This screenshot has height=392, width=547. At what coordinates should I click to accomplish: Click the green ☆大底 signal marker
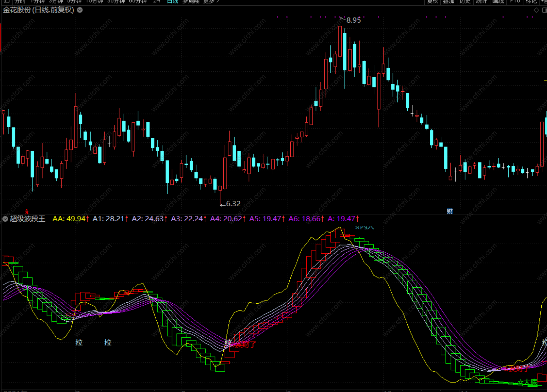tap(528, 382)
